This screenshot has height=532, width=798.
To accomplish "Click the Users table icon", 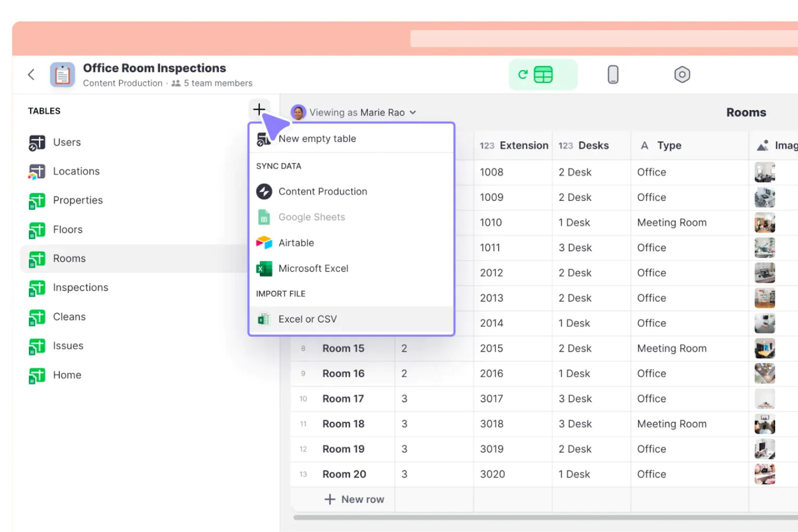I will coord(37,143).
